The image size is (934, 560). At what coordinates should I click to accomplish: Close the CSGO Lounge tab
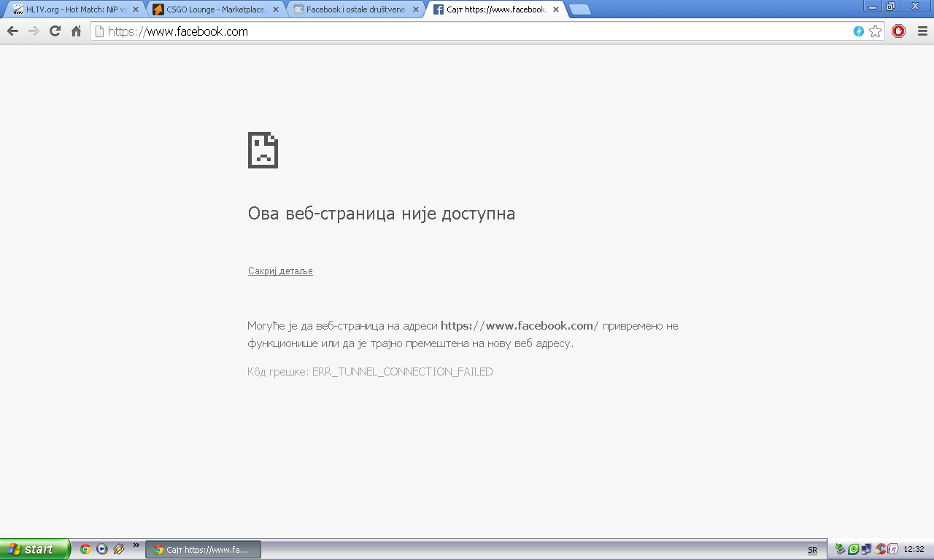276,10
